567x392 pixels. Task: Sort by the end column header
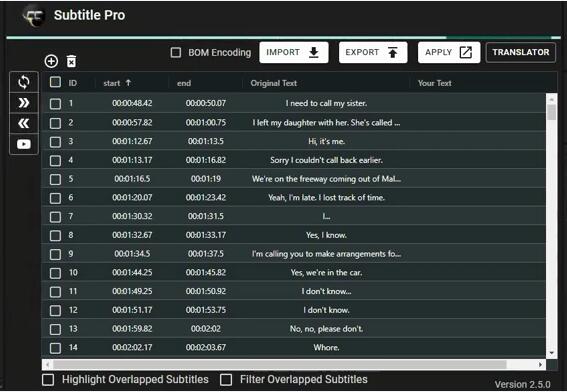point(184,83)
